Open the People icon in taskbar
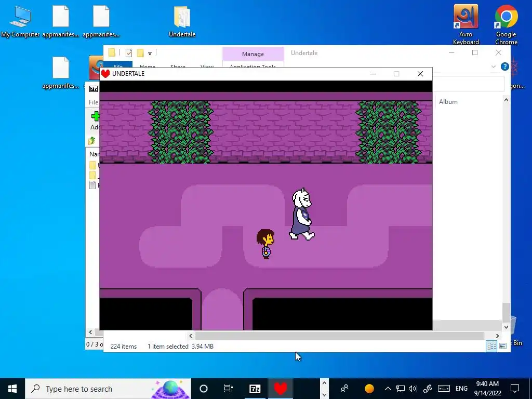Screen dimensions: 532x399 coord(344,389)
